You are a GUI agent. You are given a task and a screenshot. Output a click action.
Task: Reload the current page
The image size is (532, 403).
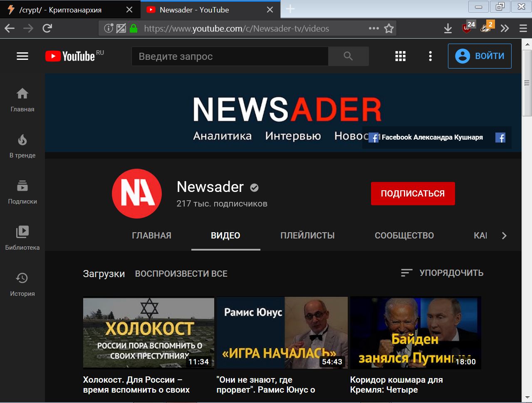coord(47,28)
